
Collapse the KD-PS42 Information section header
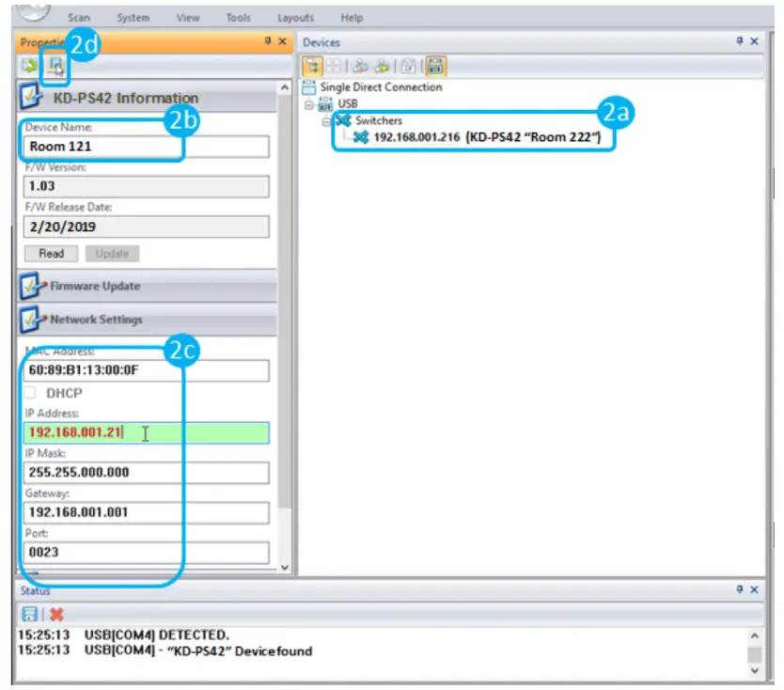click(148, 98)
